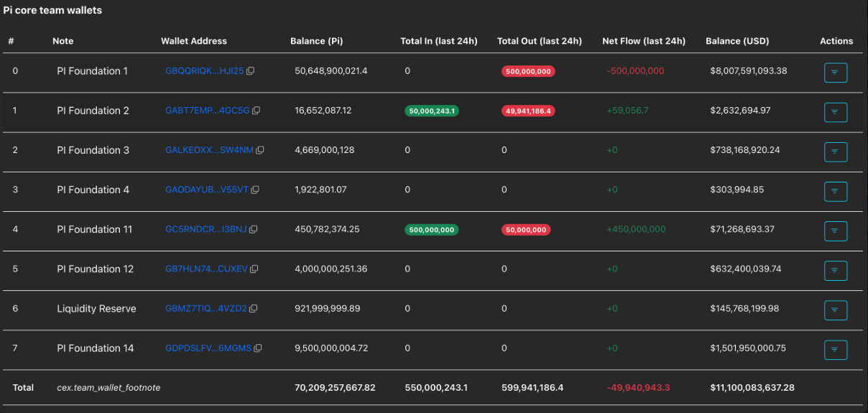This screenshot has height=413, width=868.
Task: Copy the Liquidity Reserve wallet address
Action: 253,309
